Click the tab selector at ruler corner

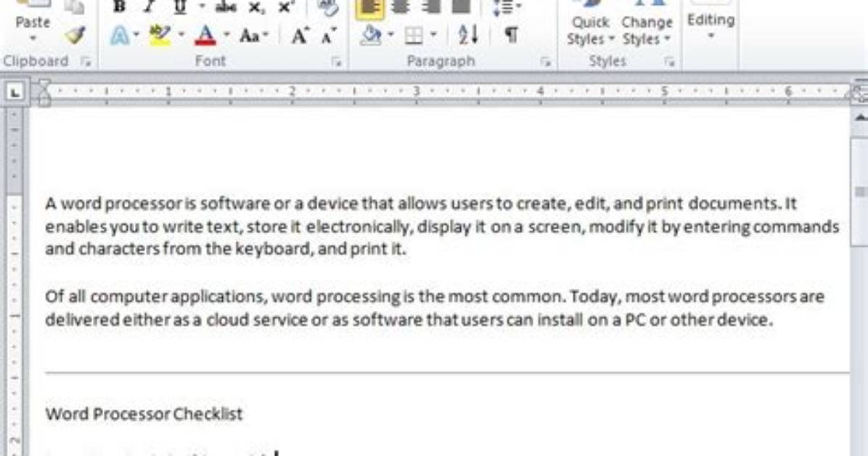coord(15,91)
